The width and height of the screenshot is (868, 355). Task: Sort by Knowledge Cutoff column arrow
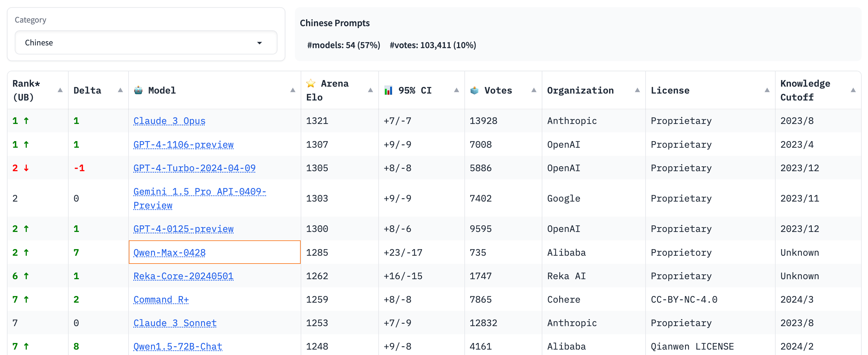853,90
